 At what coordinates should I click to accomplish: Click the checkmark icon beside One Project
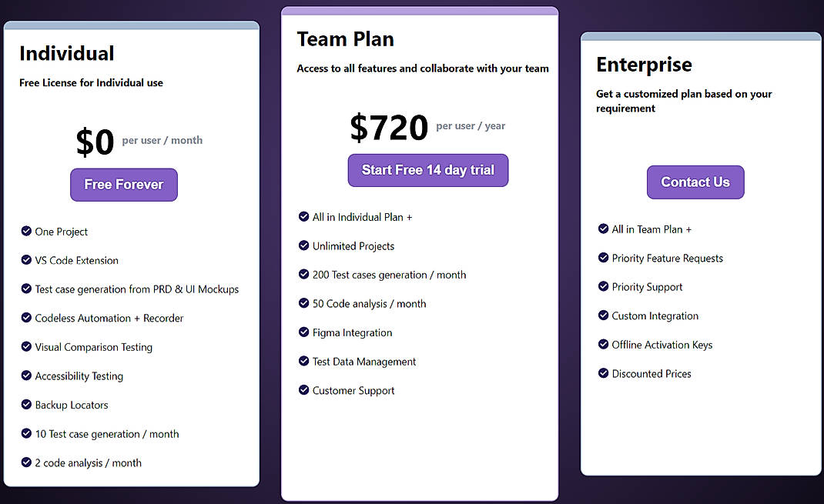pyautogui.click(x=27, y=232)
